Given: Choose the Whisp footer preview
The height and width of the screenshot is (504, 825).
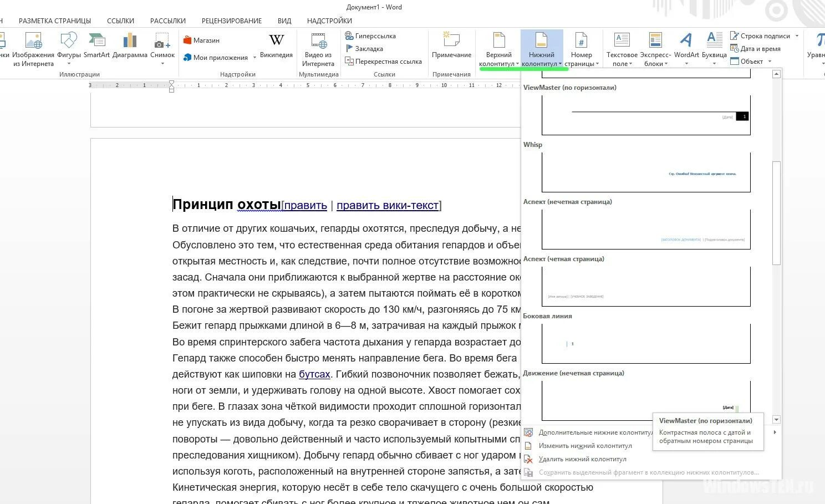Looking at the screenshot, I should point(646,172).
